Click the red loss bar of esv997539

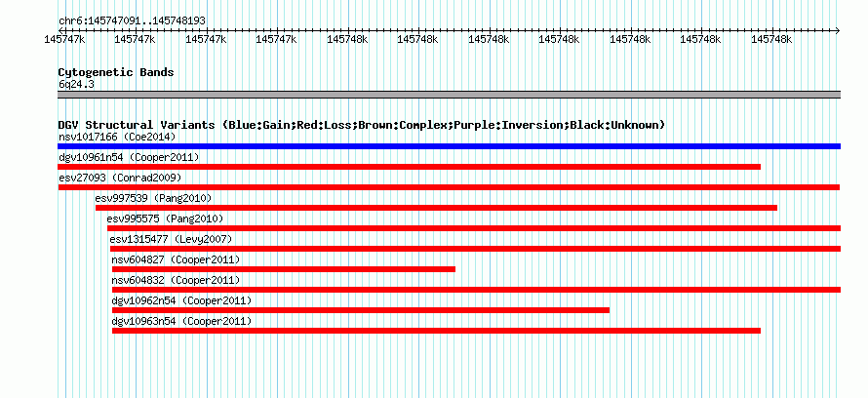coord(436,208)
